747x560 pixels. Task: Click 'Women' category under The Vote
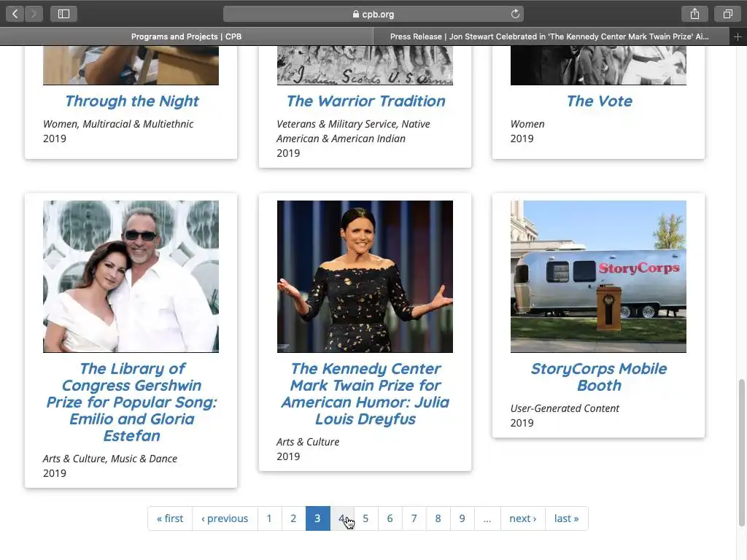click(527, 124)
